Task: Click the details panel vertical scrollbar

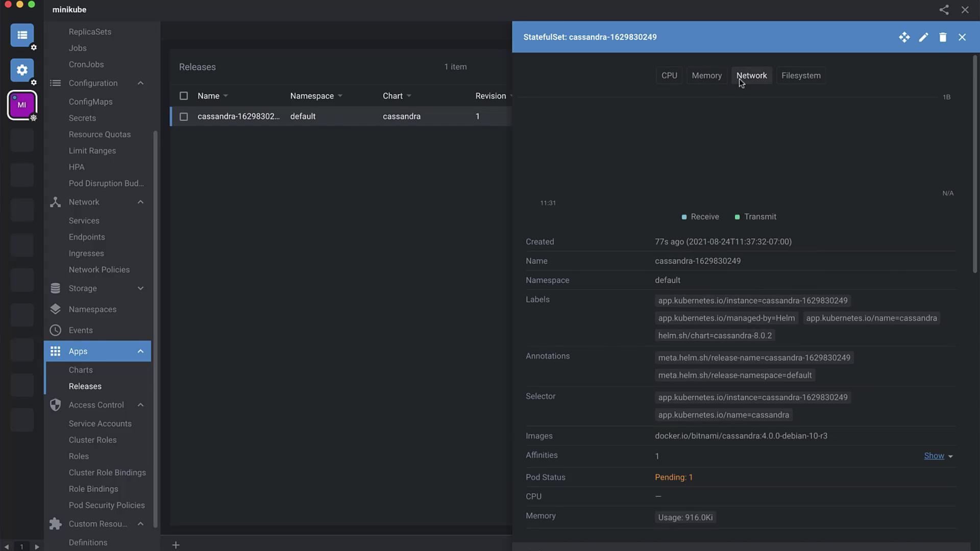Action: [974, 163]
